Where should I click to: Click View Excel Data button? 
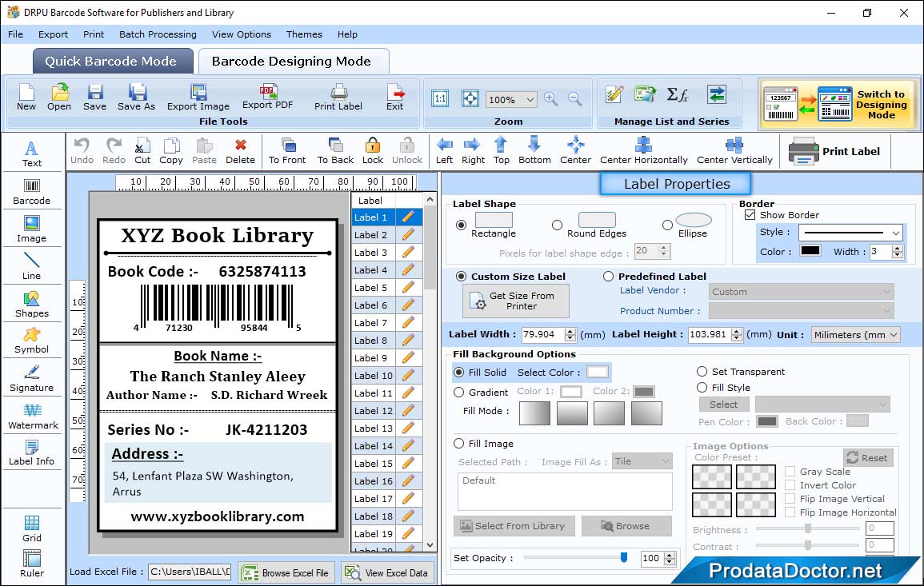(x=387, y=572)
